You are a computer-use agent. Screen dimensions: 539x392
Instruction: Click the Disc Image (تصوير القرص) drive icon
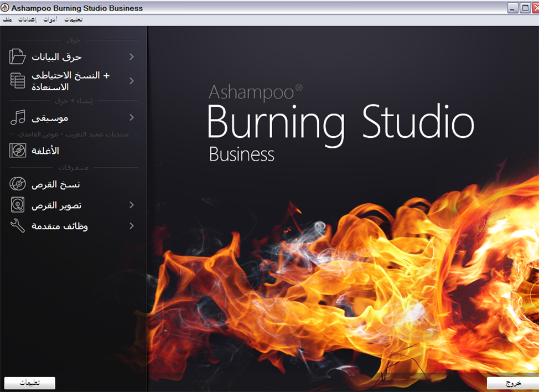point(18,205)
